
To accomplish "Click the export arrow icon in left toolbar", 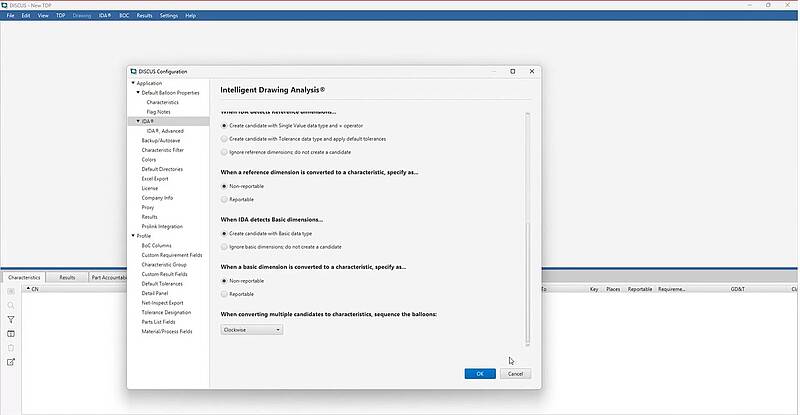I will click(11, 361).
